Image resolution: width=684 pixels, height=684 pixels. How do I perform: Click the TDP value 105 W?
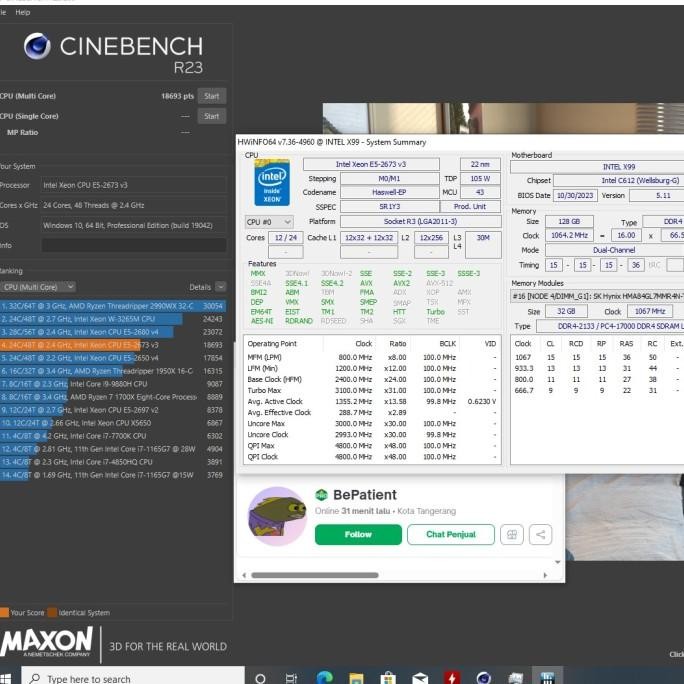pyautogui.click(x=480, y=178)
